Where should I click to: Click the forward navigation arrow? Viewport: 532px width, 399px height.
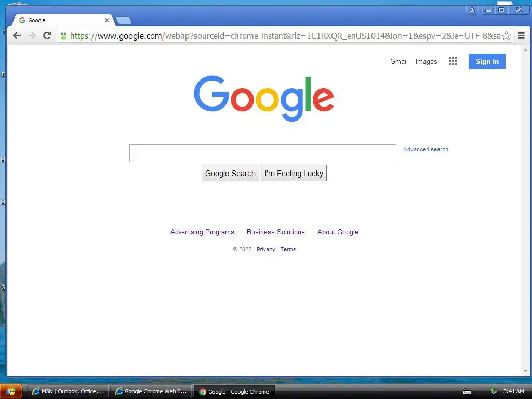click(x=32, y=36)
